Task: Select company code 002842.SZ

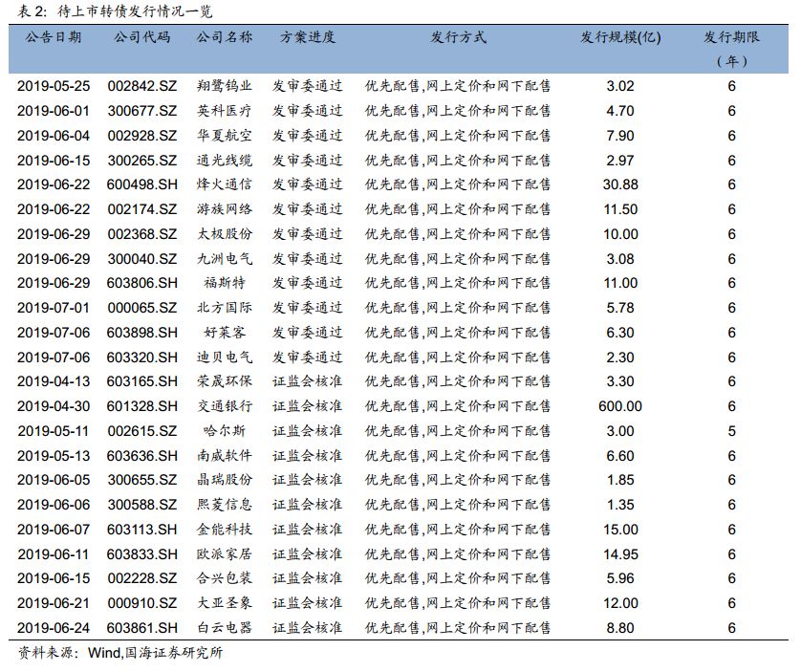Action: tap(141, 86)
